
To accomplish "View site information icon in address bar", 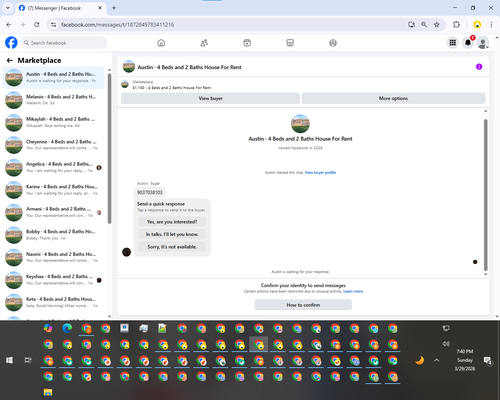I will tap(53, 24).
